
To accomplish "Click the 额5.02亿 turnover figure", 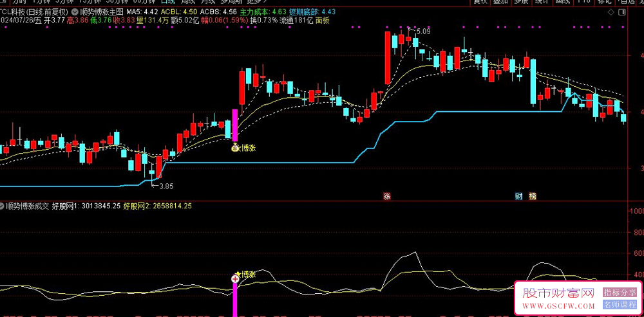I will [x=185, y=20].
